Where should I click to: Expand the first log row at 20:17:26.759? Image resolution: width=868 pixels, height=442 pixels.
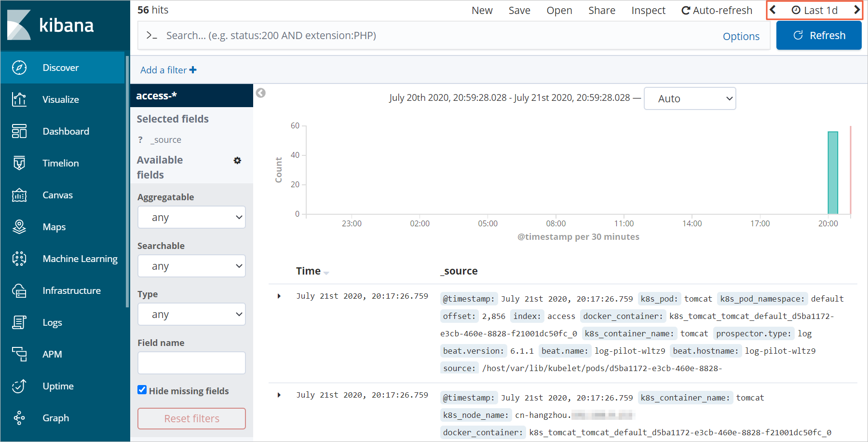tap(279, 296)
